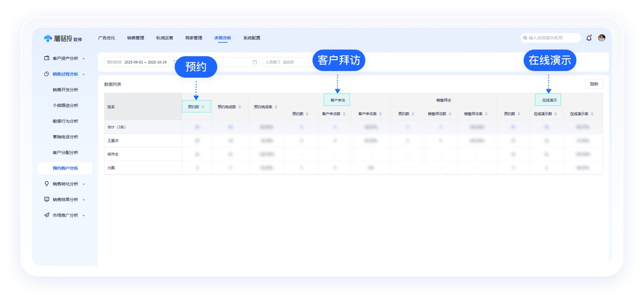This screenshot has width=644, height=301.
Task: Click the search magnifier in the top search box
Action: 524,37
